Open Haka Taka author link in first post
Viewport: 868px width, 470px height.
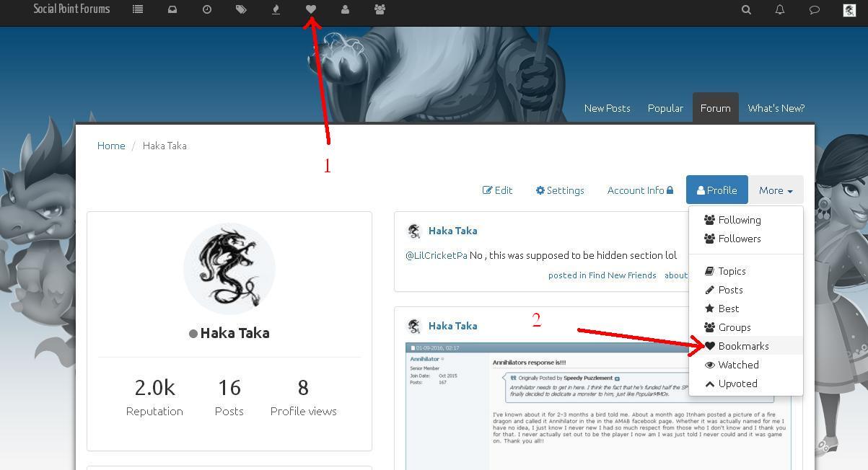point(452,231)
